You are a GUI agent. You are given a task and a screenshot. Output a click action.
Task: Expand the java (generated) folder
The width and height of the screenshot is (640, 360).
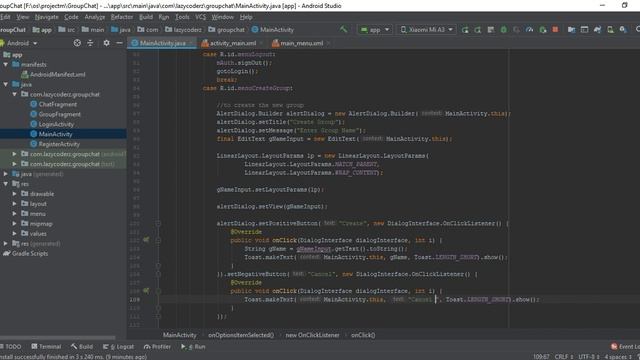click(6, 174)
